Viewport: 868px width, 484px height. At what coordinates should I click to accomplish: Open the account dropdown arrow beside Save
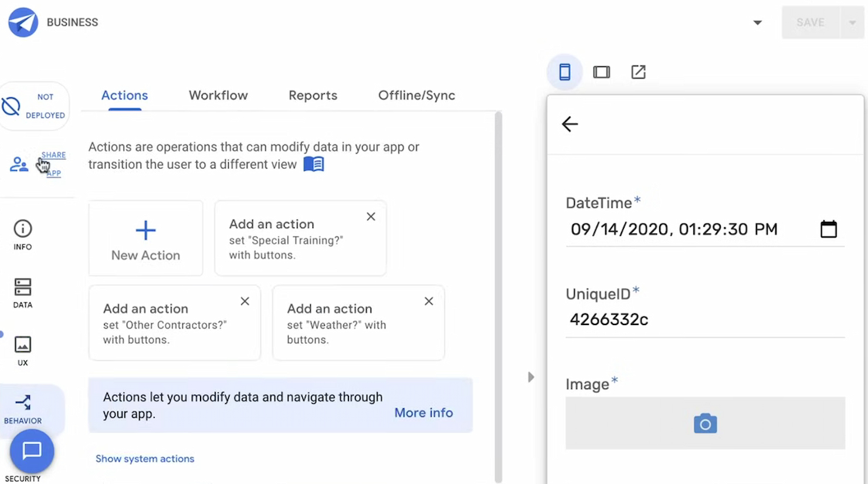[x=758, y=23]
